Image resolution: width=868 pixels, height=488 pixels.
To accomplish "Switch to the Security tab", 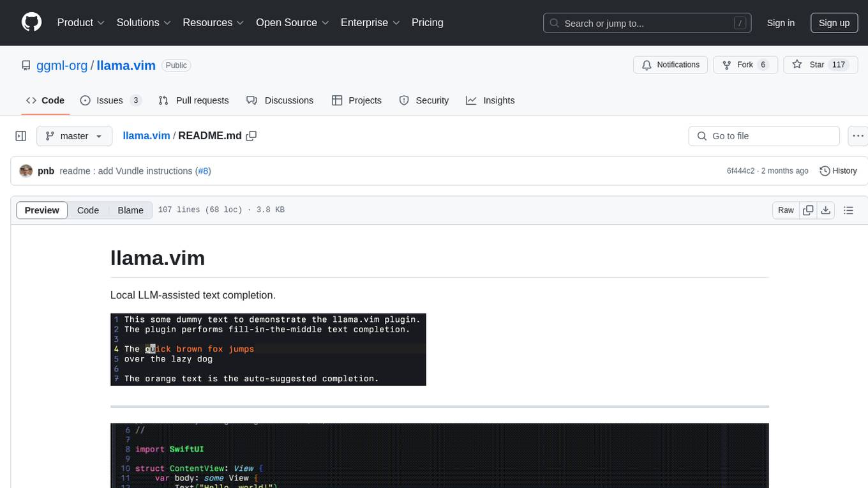I will pos(424,100).
